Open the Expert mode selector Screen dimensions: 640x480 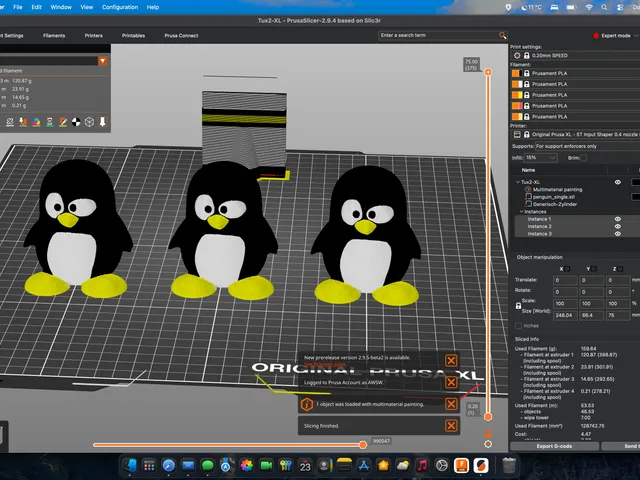pos(616,36)
